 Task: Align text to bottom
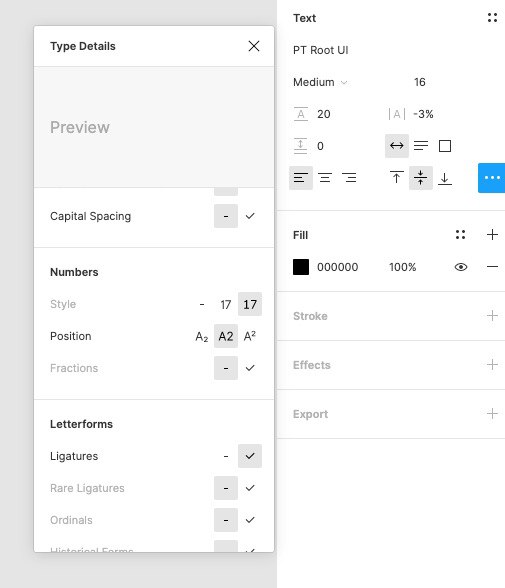coord(445,178)
